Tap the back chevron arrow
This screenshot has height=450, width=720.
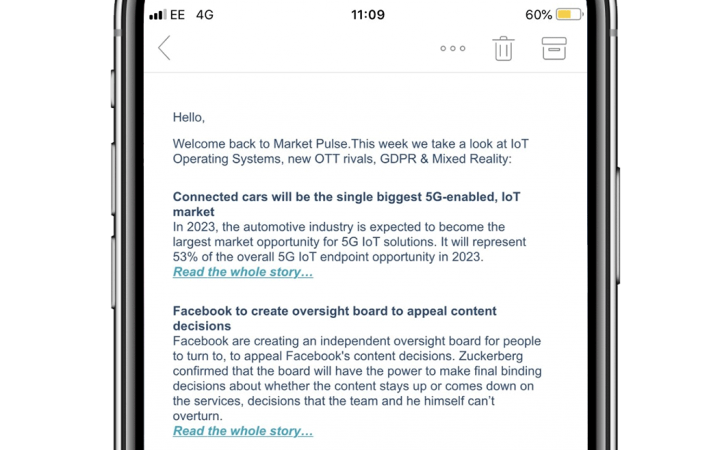coord(165,47)
